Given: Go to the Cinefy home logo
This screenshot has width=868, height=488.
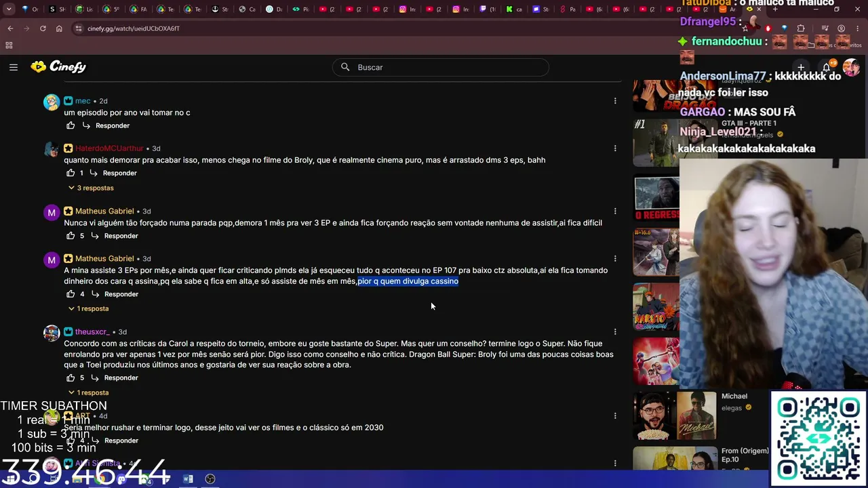Looking at the screenshot, I should (58, 66).
